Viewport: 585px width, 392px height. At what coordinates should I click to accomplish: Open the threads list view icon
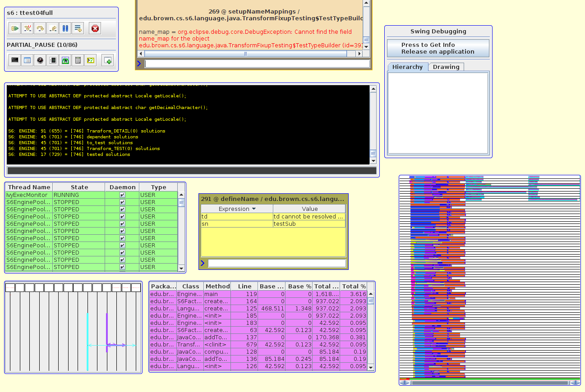tap(28, 60)
